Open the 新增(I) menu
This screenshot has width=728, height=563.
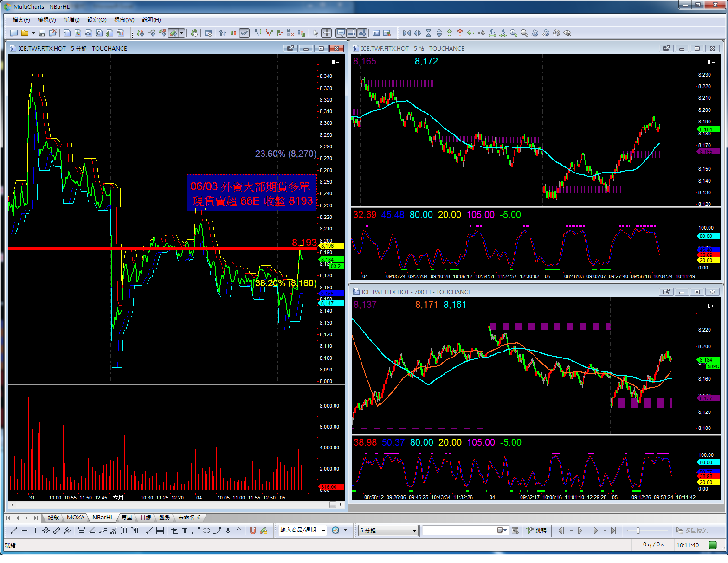pos(71,20)
